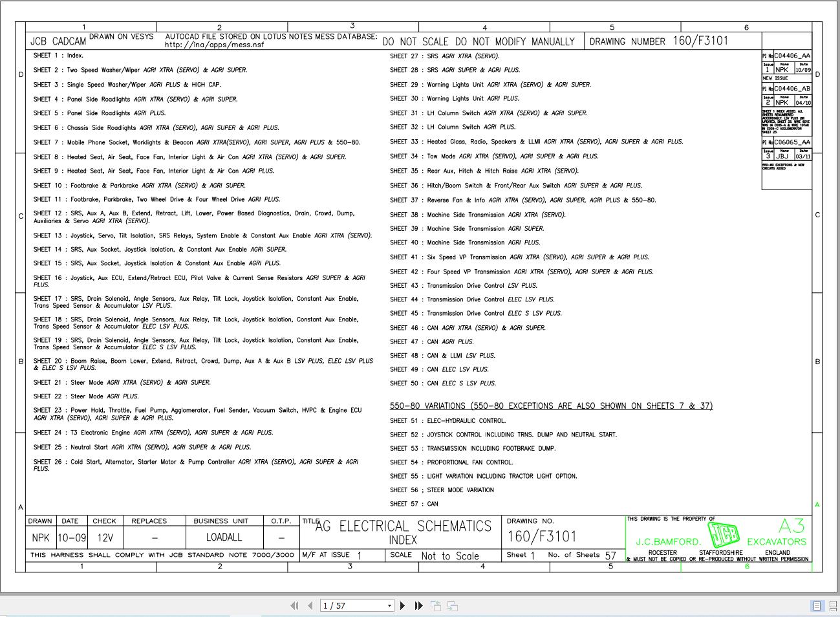The width and height of the screenshot is (840, 617).
Task: Click the 'DO NOT SCALE DO NOT MODIFY MANUALLY' text
Action: pos(479,42)
